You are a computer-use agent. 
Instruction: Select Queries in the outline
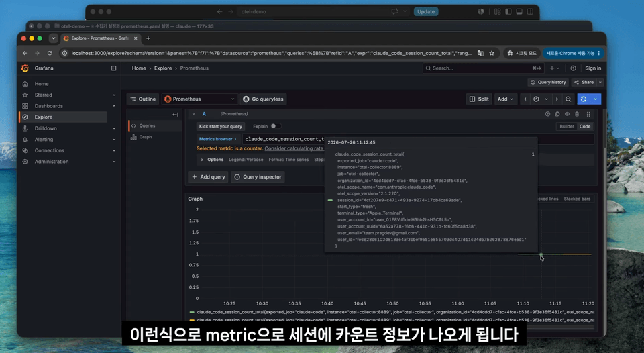point(147,125)
